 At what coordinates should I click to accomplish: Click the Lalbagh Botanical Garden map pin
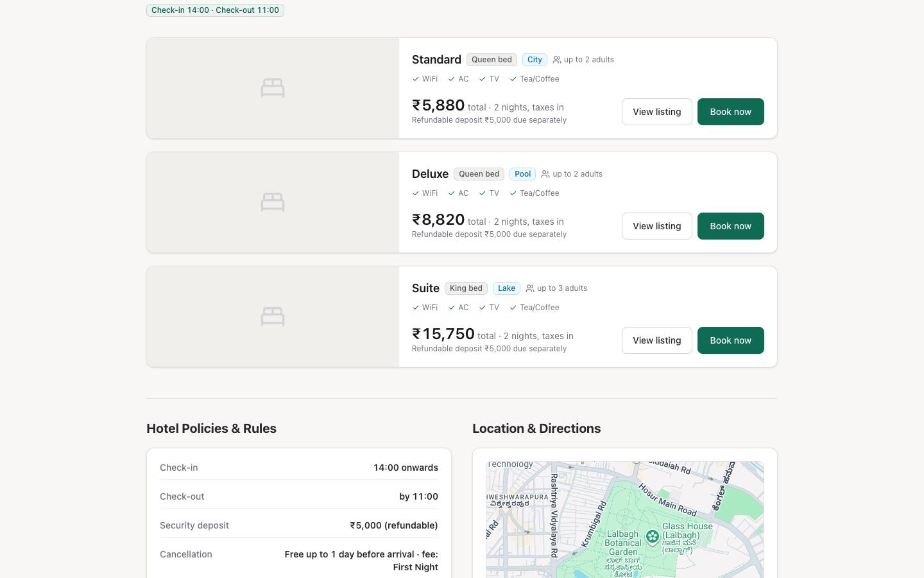click(653, 536)
